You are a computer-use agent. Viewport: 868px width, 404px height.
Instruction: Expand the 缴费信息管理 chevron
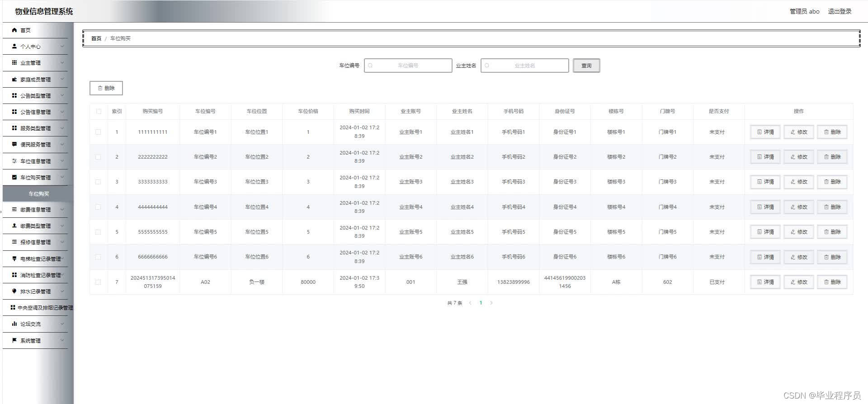(62, 210)
